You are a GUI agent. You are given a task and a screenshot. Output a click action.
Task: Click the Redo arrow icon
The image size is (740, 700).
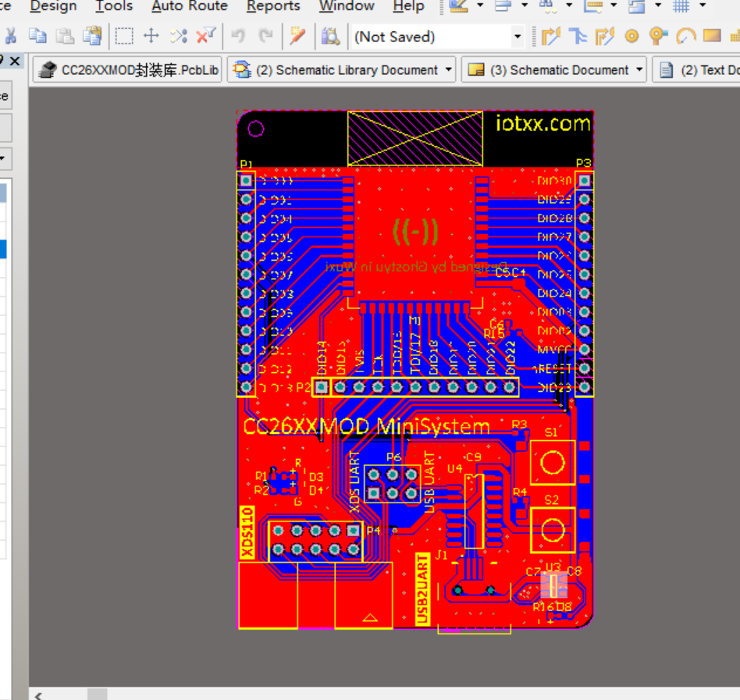[265, 37]
